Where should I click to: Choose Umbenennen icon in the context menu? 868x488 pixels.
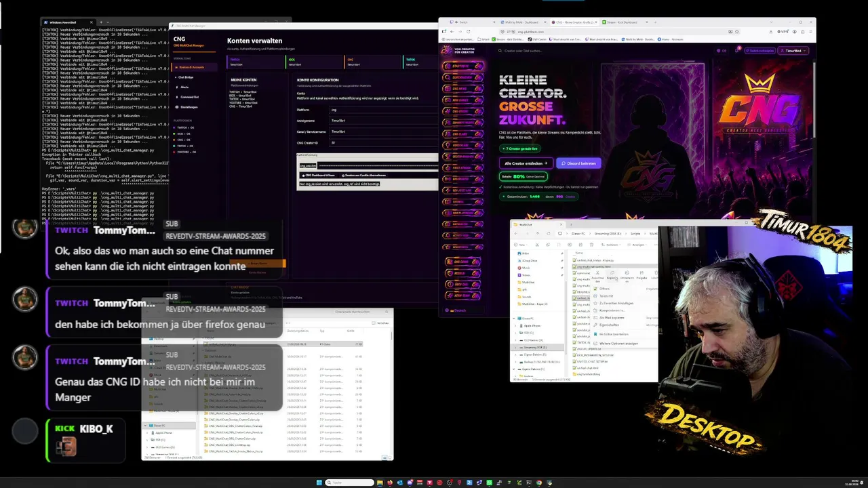click(x=627, y=275)
